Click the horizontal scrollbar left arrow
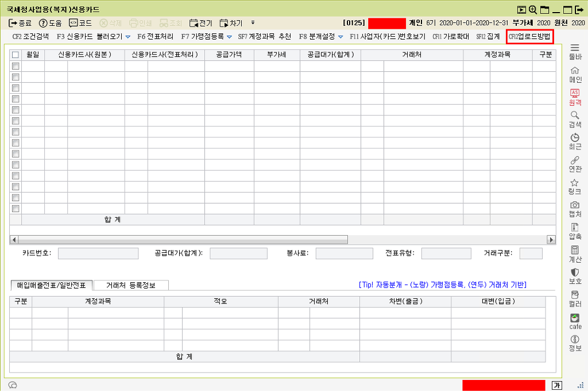Image resolution: width=588 pixels, height=392 pixels. 14,240
